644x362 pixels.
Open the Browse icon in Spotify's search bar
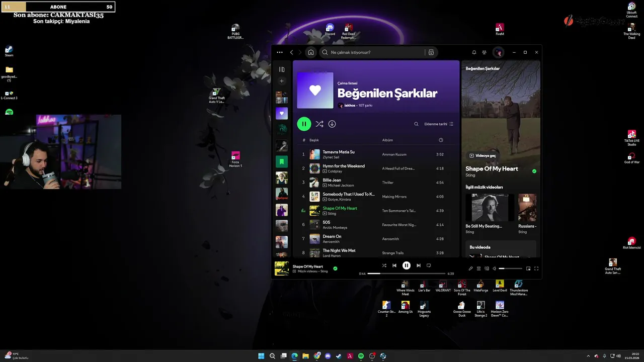click(x=431, y=52)
